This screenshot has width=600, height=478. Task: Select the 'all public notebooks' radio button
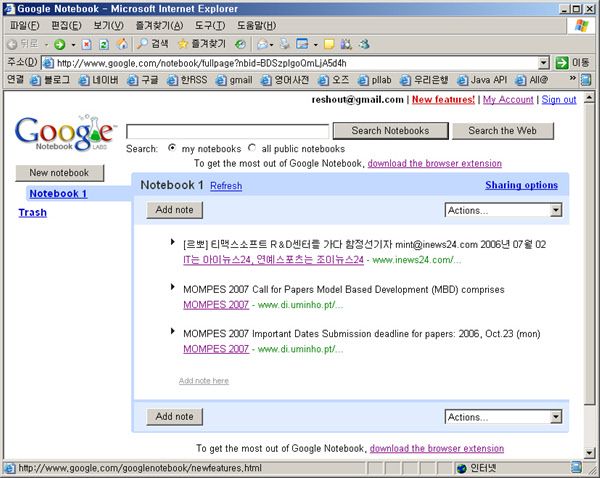coord(252,148)
